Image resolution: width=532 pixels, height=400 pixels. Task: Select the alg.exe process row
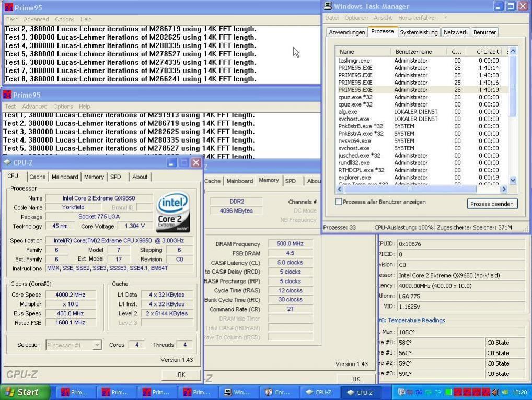[422, 112]
